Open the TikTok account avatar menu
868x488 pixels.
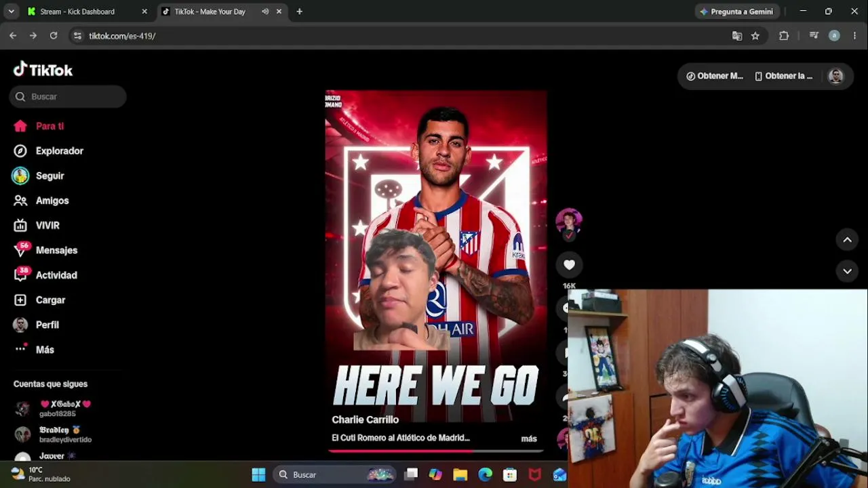coord(835,76)
